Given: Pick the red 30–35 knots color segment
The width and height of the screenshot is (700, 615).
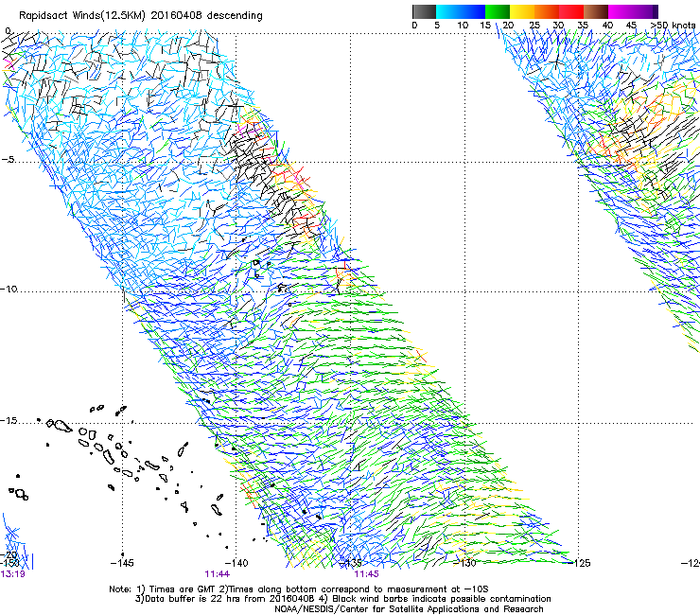Looking at the screenshot, I should tap(571, 11).
